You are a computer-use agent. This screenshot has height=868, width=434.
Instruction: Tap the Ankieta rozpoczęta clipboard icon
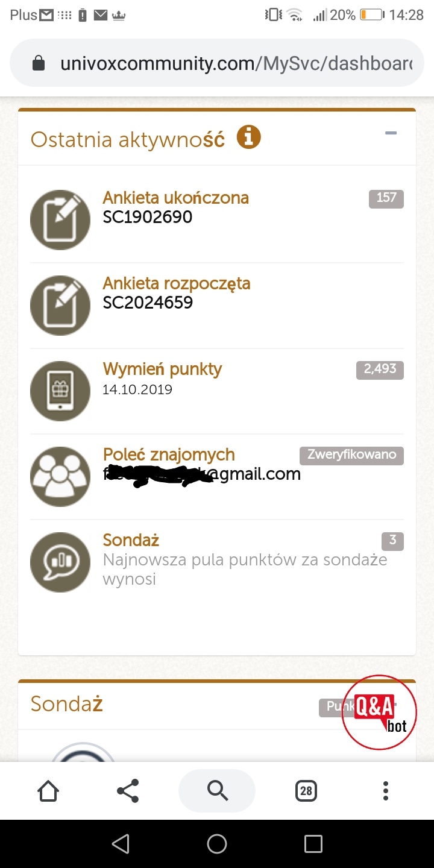60,306
